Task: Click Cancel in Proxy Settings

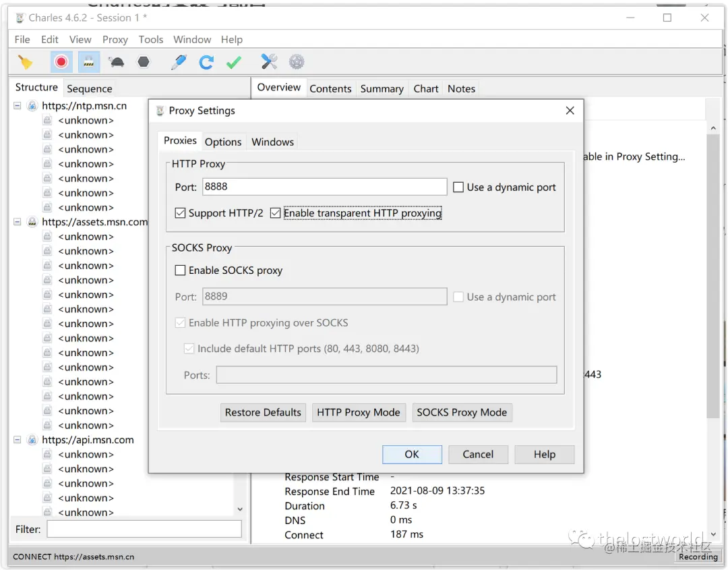Action: pos(478,455)
